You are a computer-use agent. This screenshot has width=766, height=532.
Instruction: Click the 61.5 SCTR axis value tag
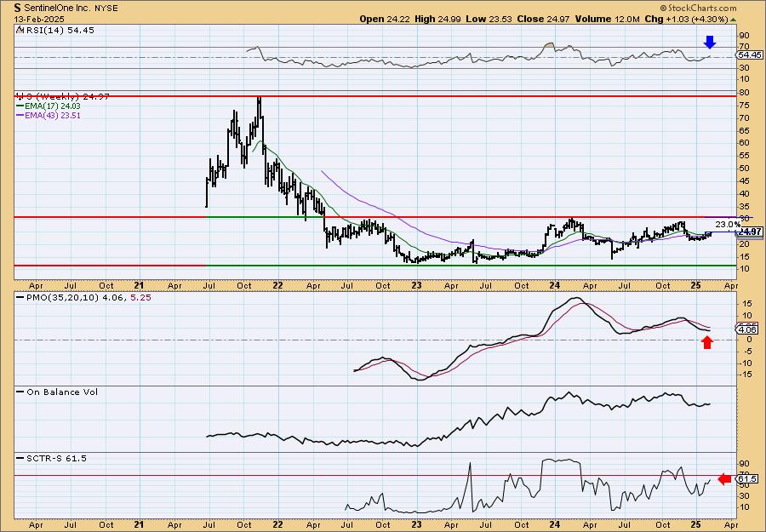click(x=749, y=479)
